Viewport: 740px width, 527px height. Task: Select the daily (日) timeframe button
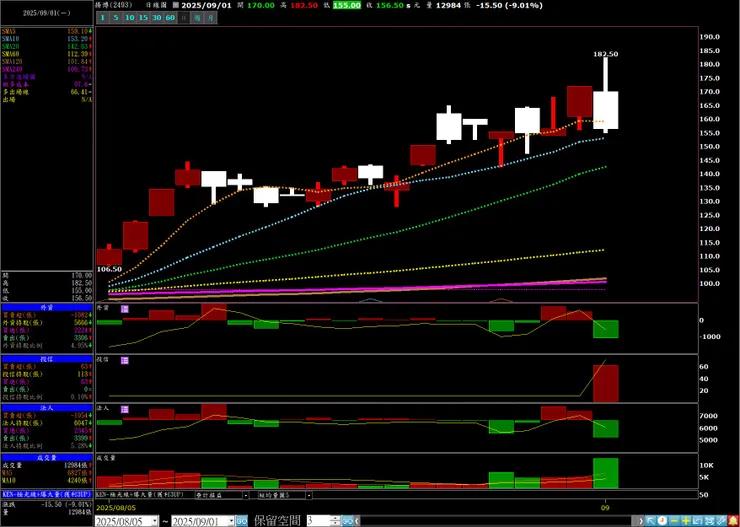(184, 18)
